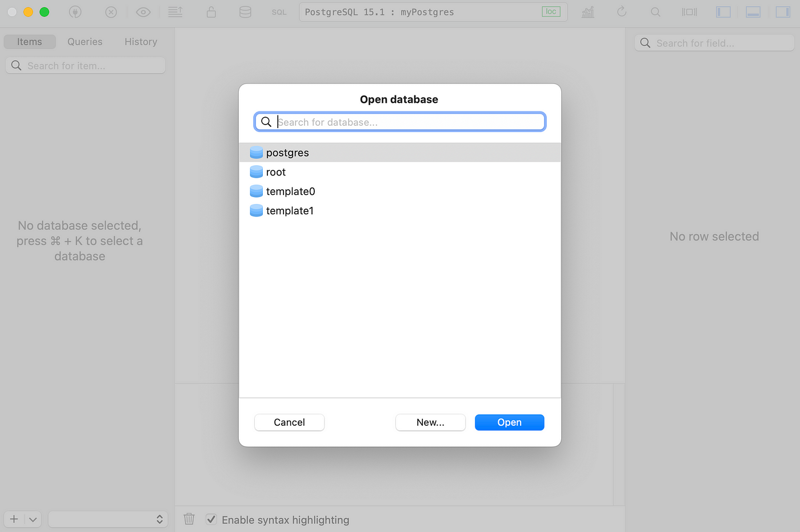Open the chevron dropdown beside plus button
Screen dimensions: 800x532
[x=33, y=519]
